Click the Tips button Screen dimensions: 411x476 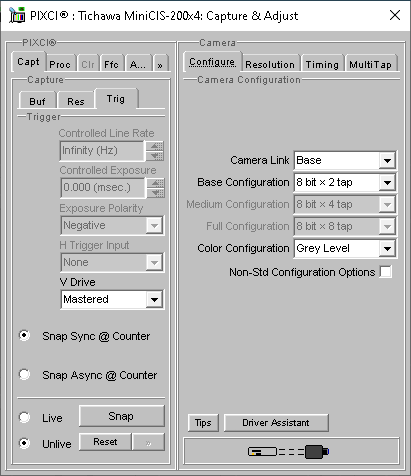[203, 423]
